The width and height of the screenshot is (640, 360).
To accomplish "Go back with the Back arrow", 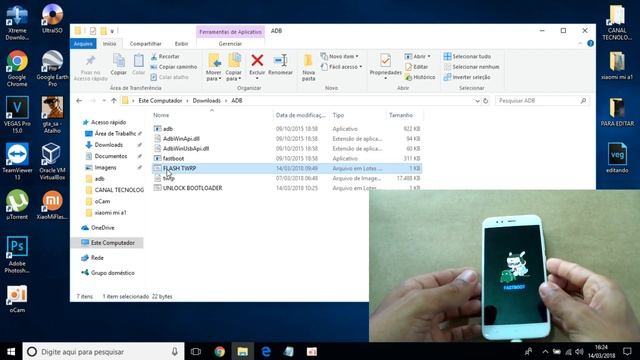I will click(79, 100).
